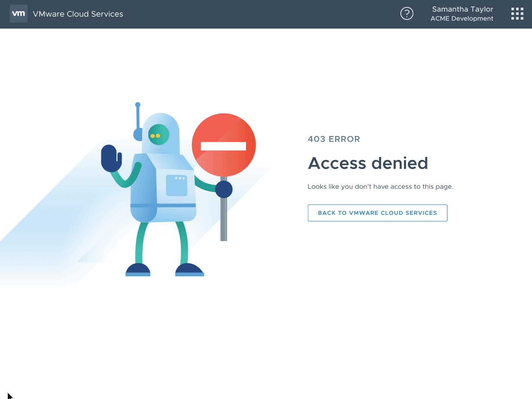Click the "Looks like you don't have access" message
Screen dimensions: 532x399
(x=380, y=187)
